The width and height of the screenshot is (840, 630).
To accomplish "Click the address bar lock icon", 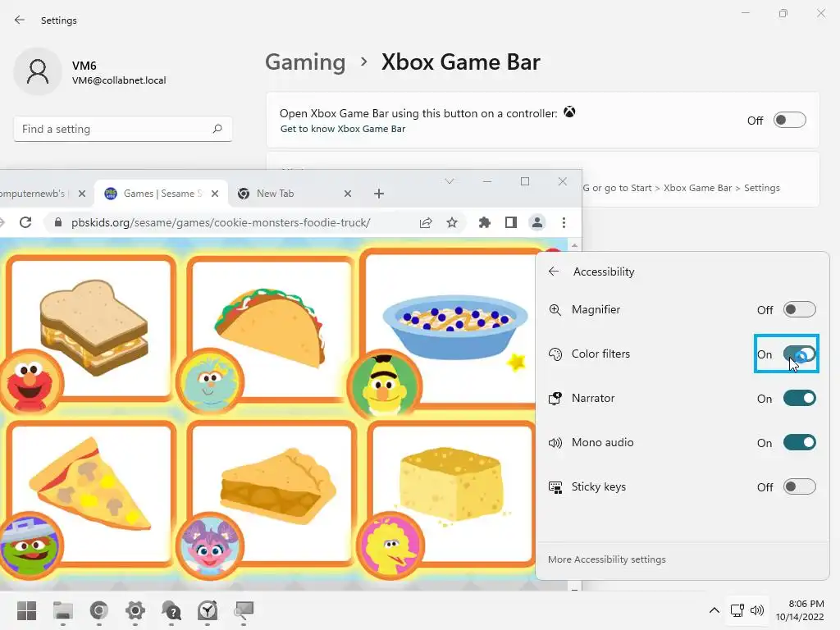I will (x=58, y=222).
